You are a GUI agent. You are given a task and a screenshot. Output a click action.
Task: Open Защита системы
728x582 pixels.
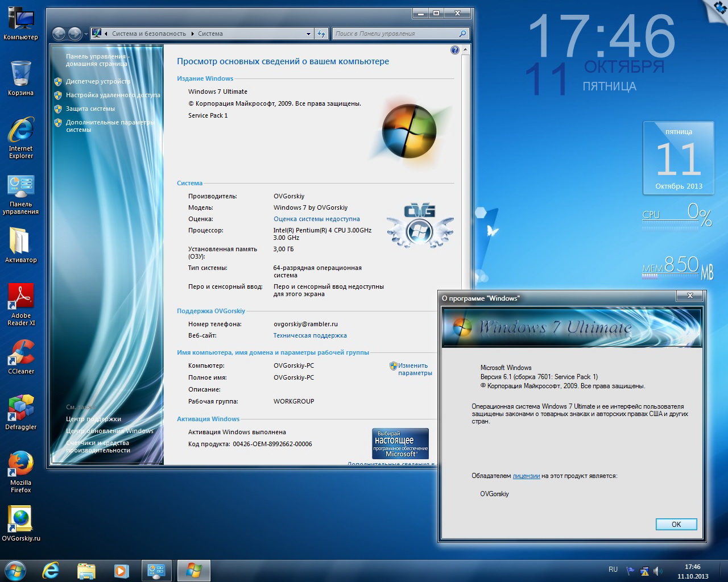[x=90, y=109]
